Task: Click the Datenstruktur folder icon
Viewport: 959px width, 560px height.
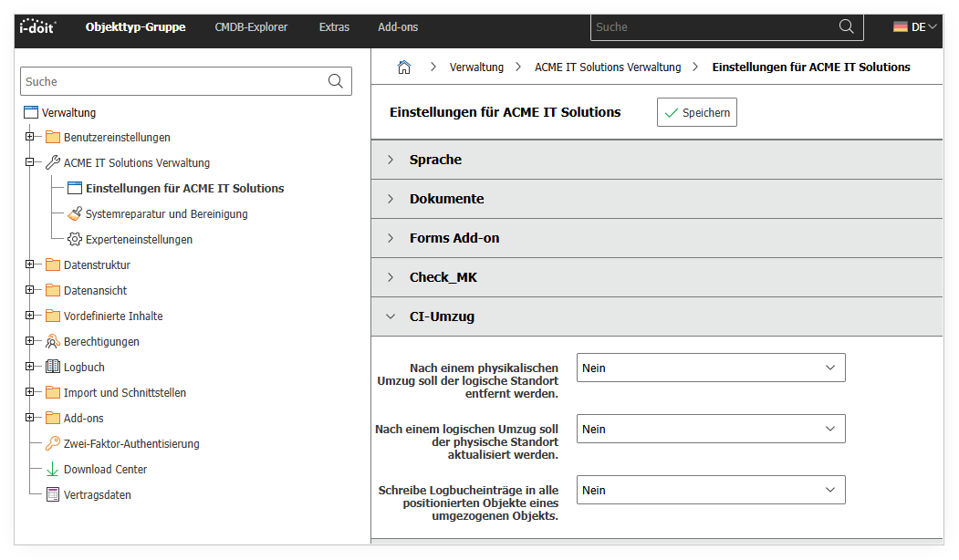Action: pyautogui.click(x=53, y=265)
